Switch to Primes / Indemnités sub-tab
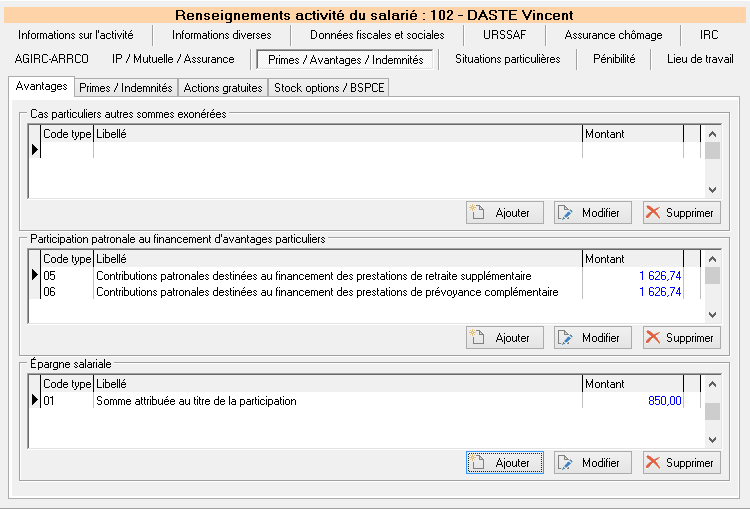 [x=126, y=88]
